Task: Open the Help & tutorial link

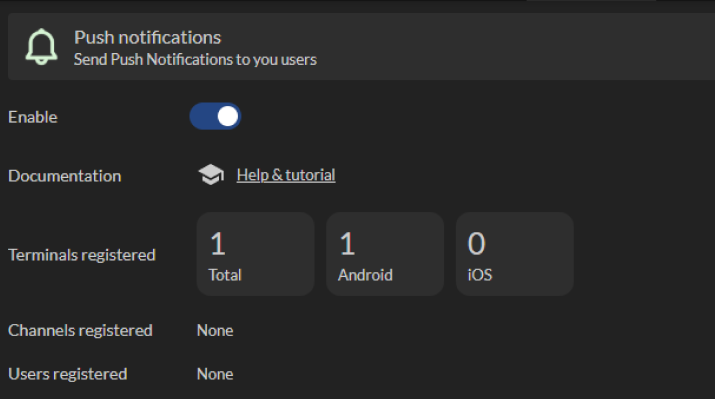Action: [286, 175]
